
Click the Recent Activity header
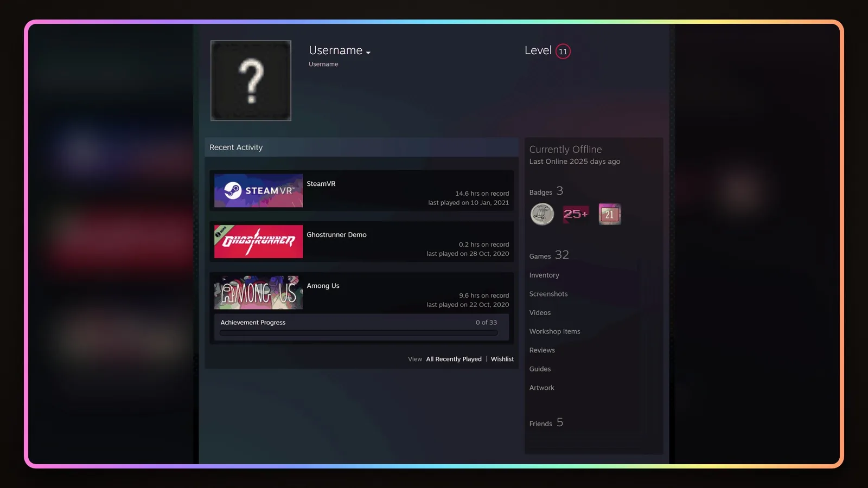click(x=361, y=147)
